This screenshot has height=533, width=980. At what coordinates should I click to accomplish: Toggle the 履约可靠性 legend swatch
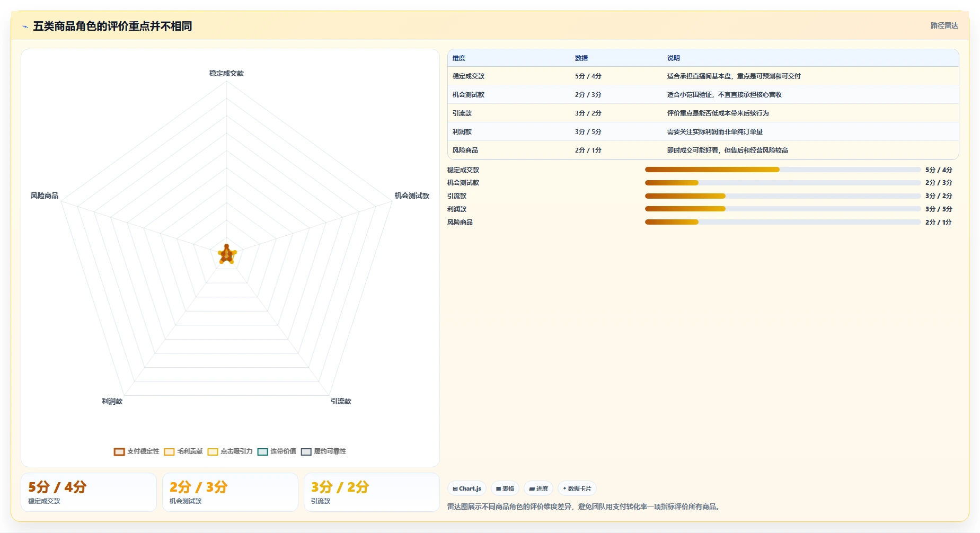[306, 451]
